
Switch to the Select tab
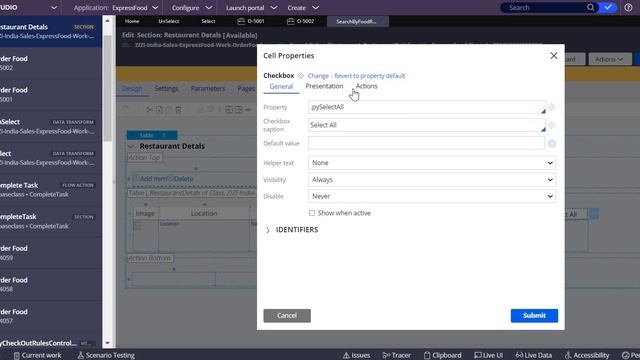click(208, 21)
